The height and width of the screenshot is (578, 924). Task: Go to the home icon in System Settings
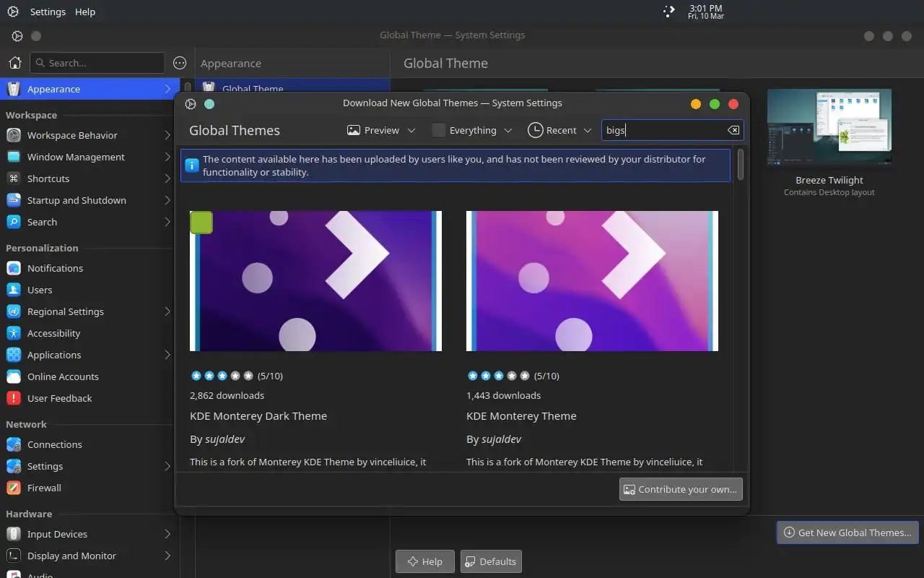(14, 63)
